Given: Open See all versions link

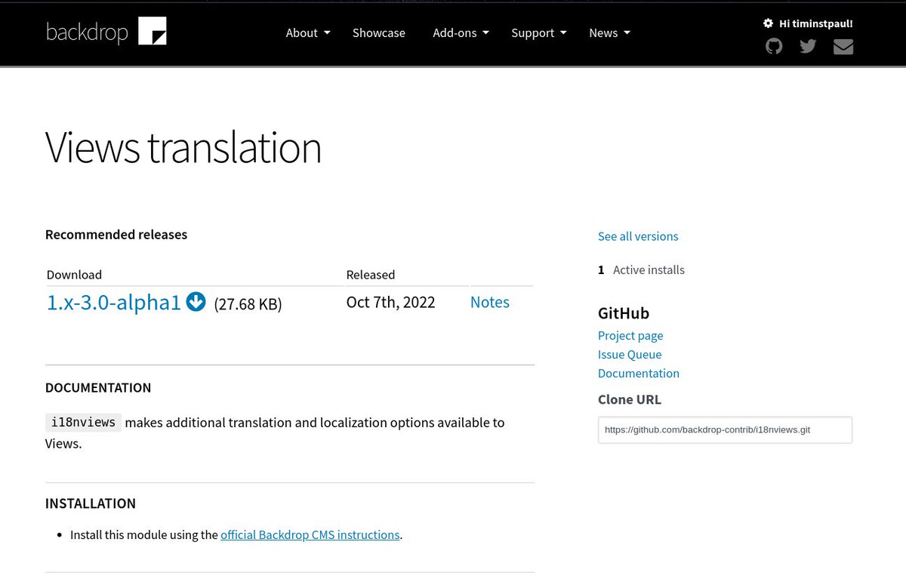Looking at the screenshot, I should pyautogui.click(x=638, y=236).
